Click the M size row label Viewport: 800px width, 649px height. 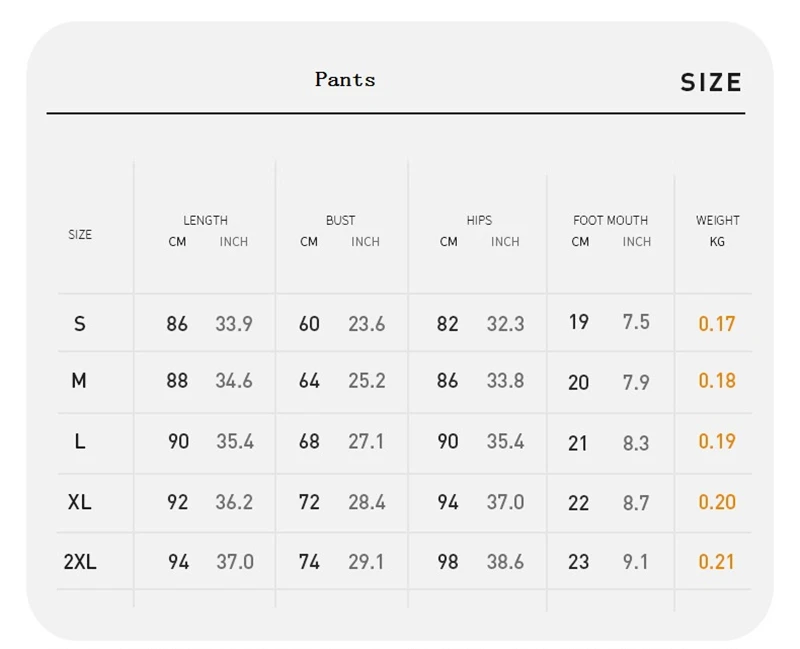(x=79, y=381)
